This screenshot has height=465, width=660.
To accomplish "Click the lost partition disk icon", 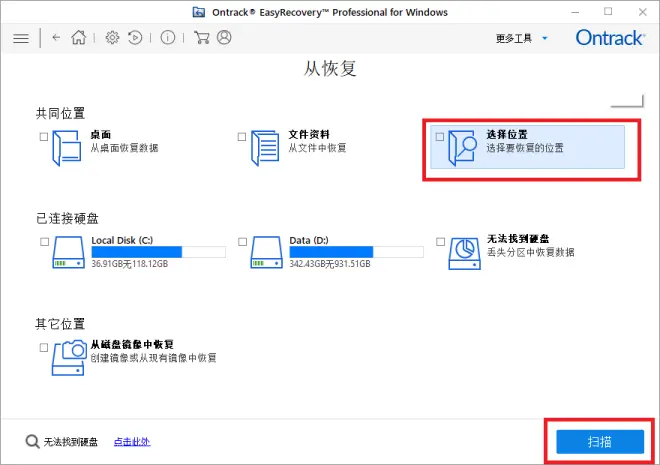I will 464,253.
